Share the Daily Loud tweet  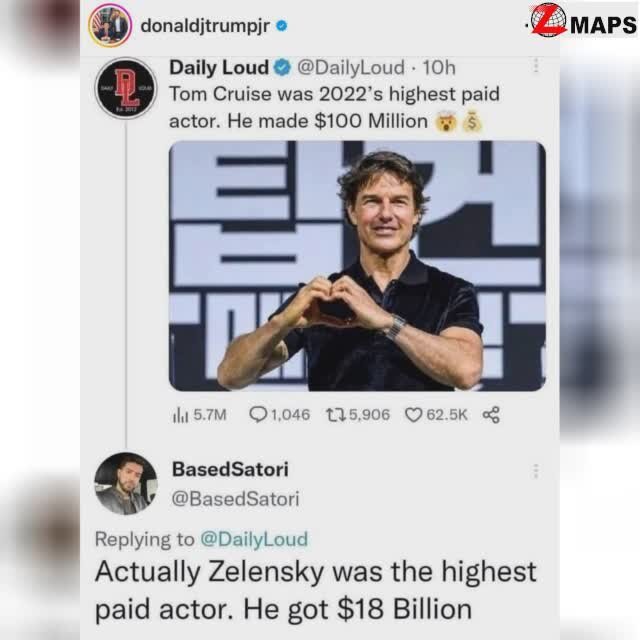[491, 415]
